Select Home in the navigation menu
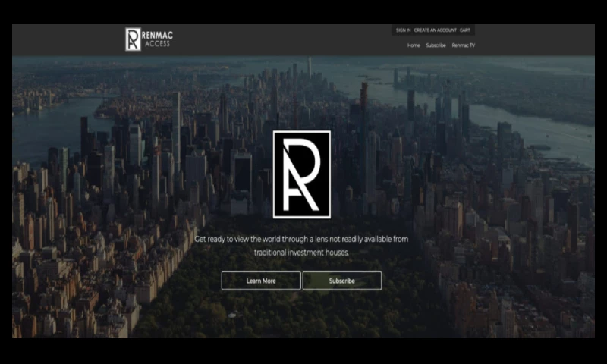The height and width of the screenshot is (364, 607). [x=414, y=45]
